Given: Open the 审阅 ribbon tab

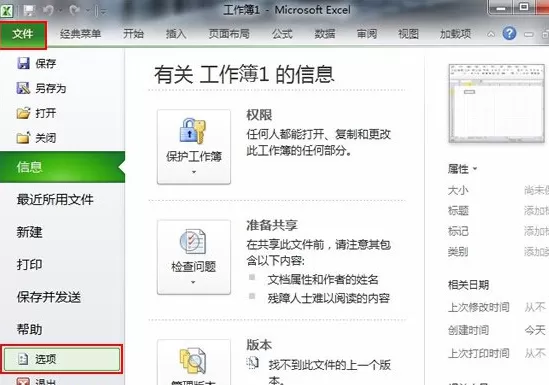Looking at the screenshot, I should 367,34.
